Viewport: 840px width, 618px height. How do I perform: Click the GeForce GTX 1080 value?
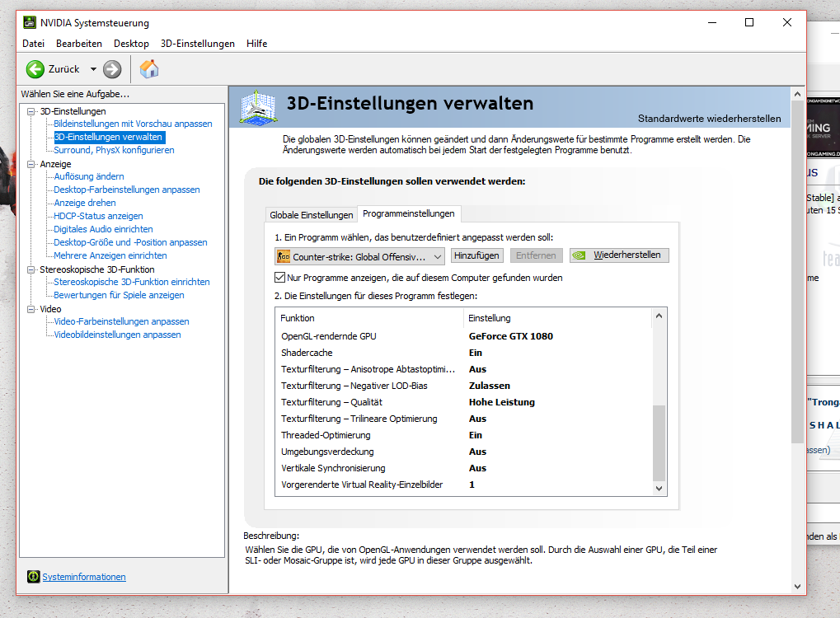[x=511, y=336]
